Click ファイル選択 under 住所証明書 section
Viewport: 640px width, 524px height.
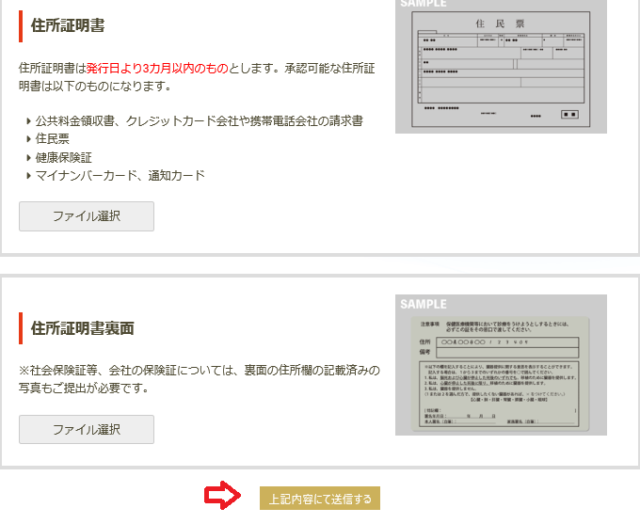click(87, 216)
